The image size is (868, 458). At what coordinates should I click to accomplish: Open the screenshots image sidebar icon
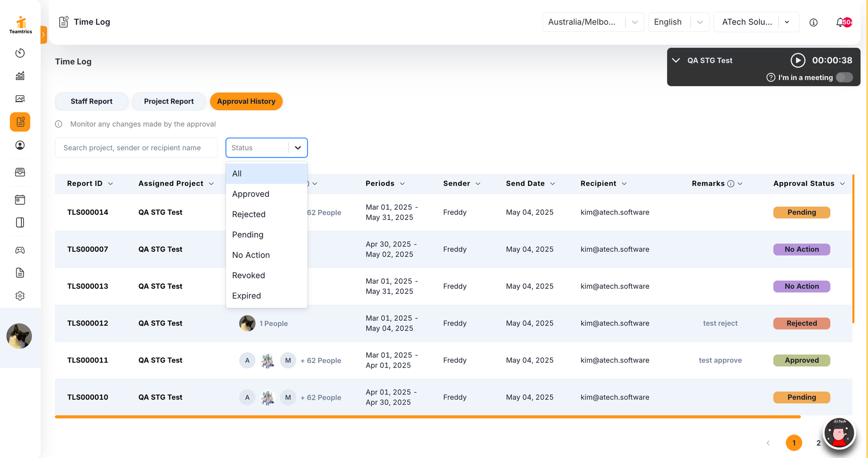20,99
